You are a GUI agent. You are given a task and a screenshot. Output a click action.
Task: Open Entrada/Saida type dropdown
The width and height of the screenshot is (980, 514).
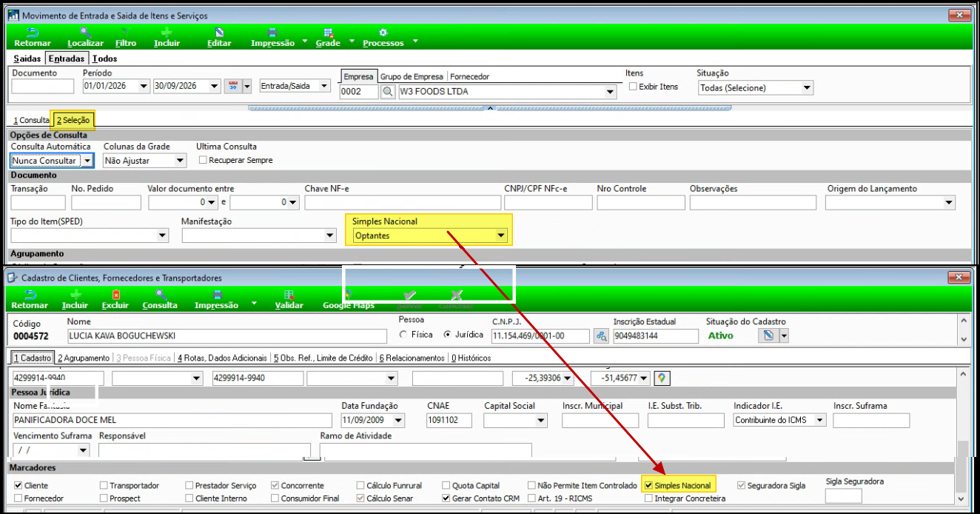(x=323, y=86)
